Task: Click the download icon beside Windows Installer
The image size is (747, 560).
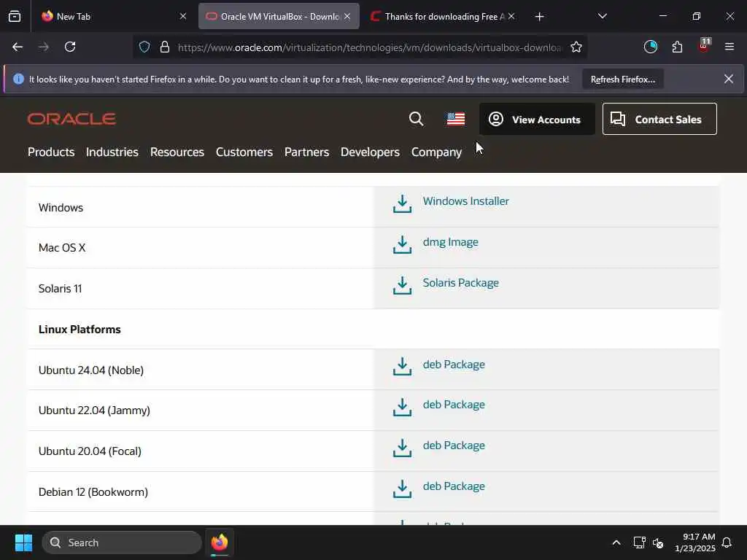Action: (402, 204)
